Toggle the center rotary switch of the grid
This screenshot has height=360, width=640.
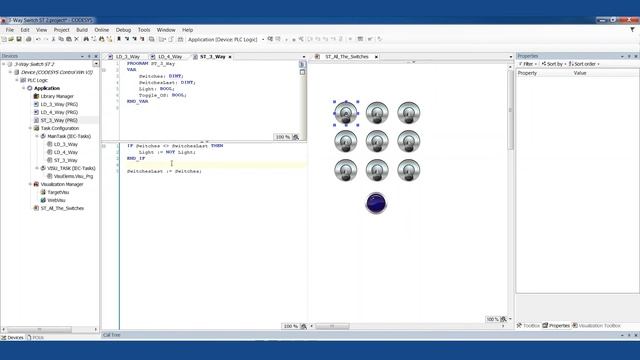click(x=377, y=141)
